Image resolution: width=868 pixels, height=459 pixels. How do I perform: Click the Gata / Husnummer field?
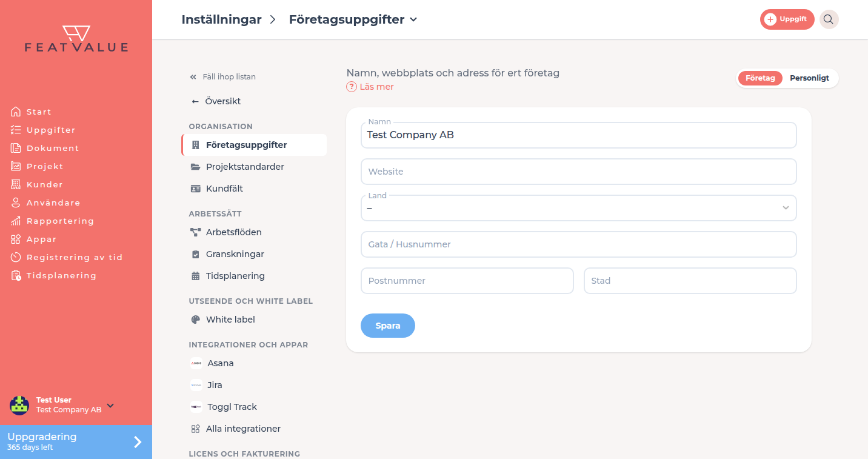tap(578, 244)
